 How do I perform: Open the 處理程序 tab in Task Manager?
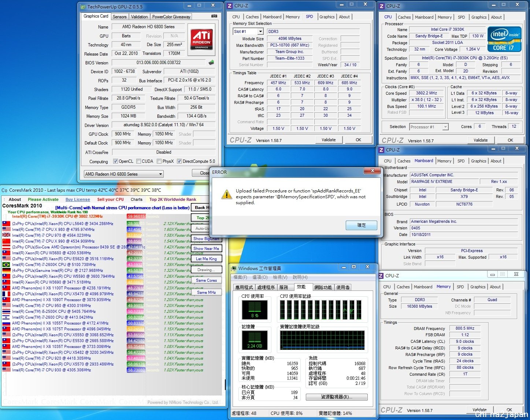[266, 287]
